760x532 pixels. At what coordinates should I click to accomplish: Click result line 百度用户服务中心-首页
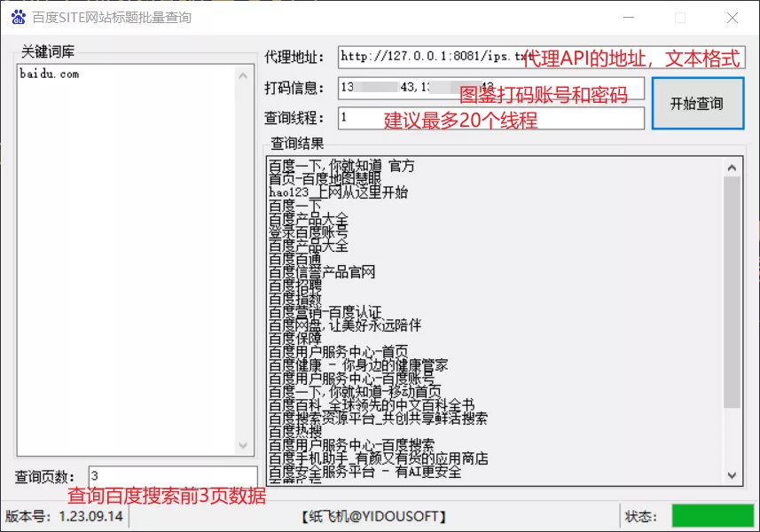[x=338, y=352]
